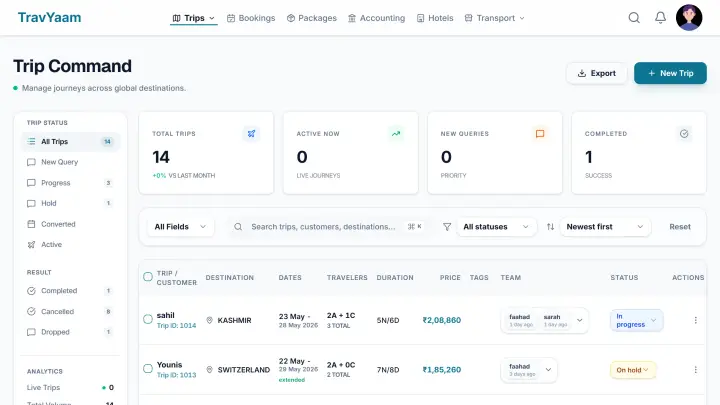The width and height of the screenshot is (720, 405).
Task: Change the In progress status dropdown
Action: tap(636, 321)
